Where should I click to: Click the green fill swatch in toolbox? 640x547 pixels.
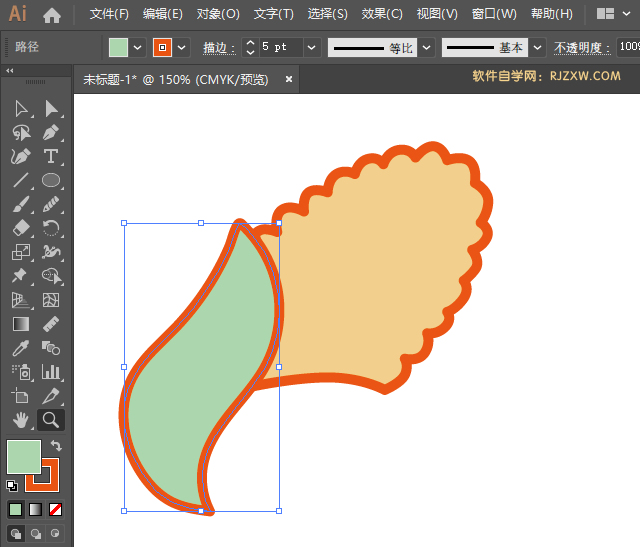23,457
